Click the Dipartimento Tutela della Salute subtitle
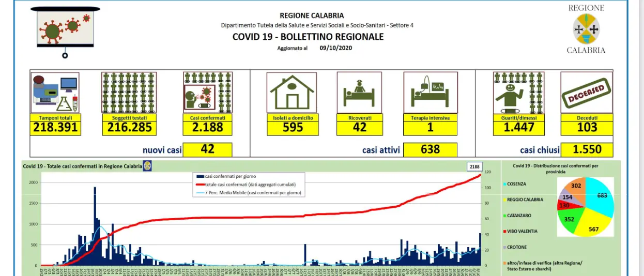644x276 pixels. pos(317,25)
